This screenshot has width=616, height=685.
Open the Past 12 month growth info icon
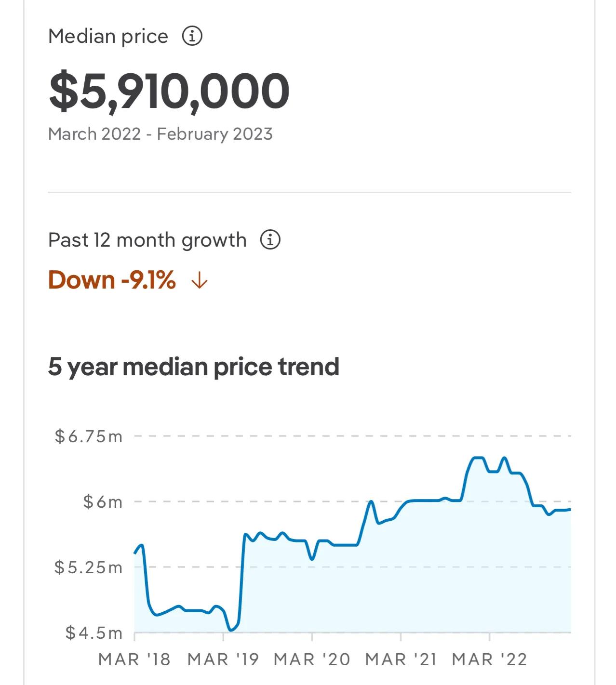click(270, 239)
